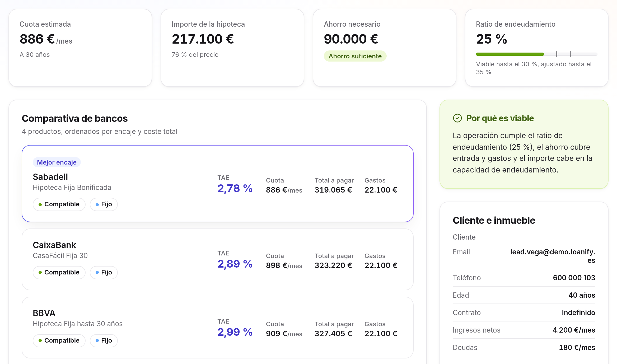Click the '886 €' estimated monthly payment
617x364 pixels.
tap(37, 39)
